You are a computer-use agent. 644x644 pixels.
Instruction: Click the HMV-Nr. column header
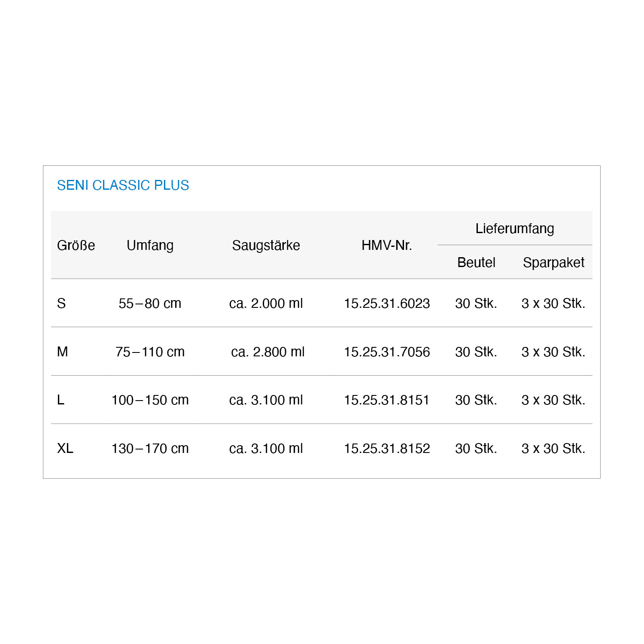tap(386, 245)
